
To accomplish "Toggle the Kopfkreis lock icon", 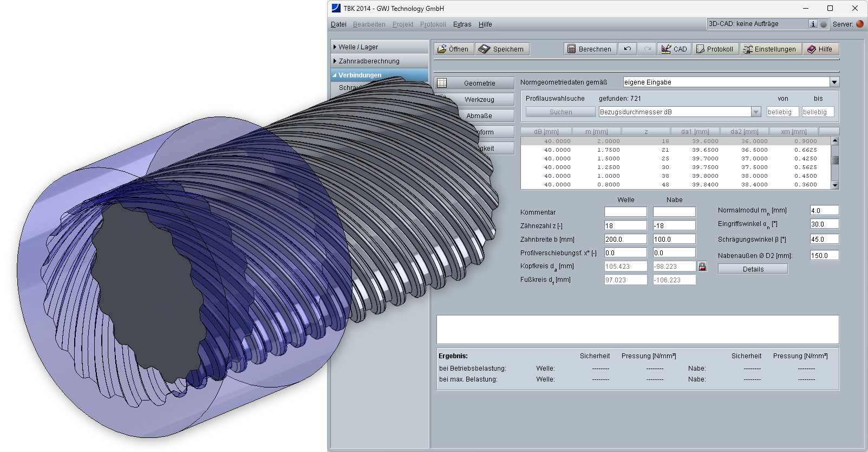I will pos(702,267).
